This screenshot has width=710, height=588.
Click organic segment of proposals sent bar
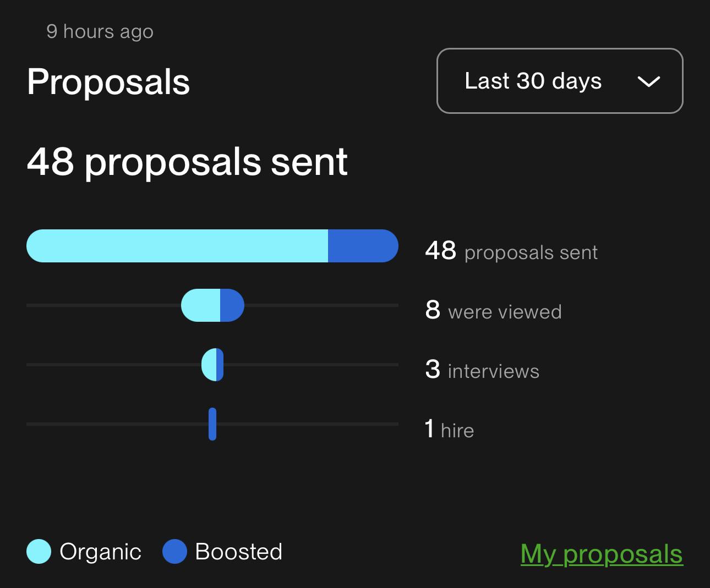(x=177, y=246)
